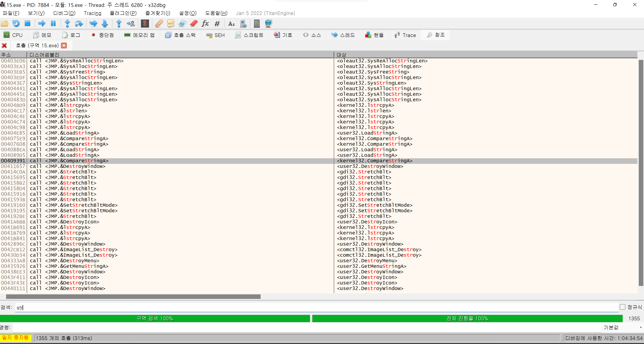Step into with the down-arrow dot icon
This screenshot has height=344, width=644.
[x=67, y=24]
